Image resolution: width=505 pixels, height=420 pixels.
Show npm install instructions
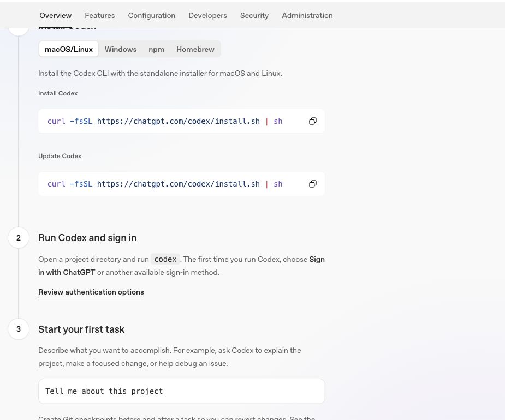[156, 49]
